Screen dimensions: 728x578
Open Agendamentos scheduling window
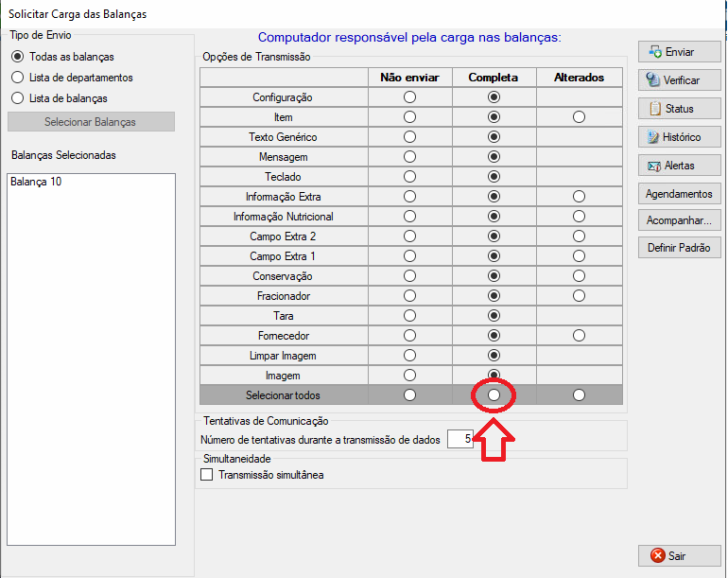tap(679, 194)
